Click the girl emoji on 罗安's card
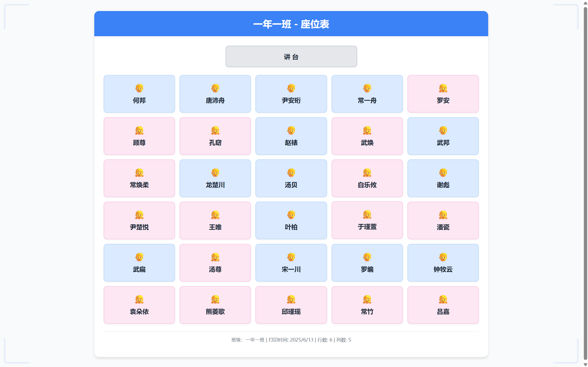This screenshot has height=367, width=588. pyautogui.click(x=443, y=89)
